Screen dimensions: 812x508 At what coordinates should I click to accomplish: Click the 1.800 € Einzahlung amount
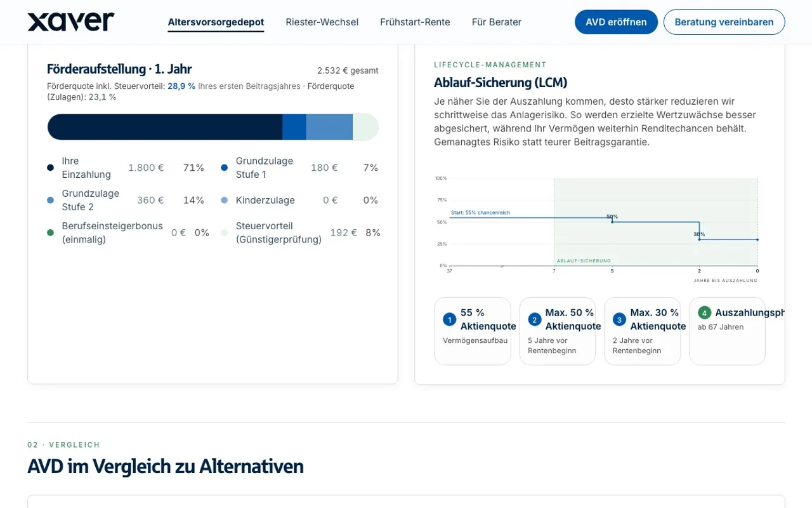(x=146, y=168)
